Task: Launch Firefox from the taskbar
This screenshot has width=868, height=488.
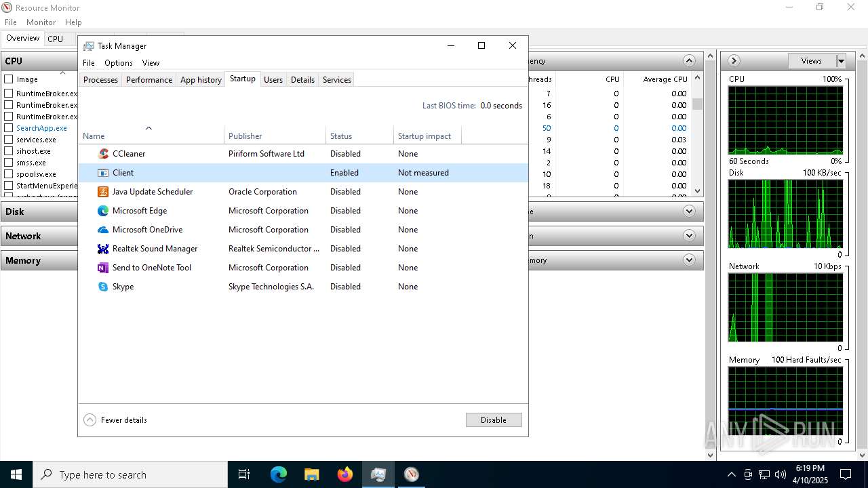Action: pos(344,474)
